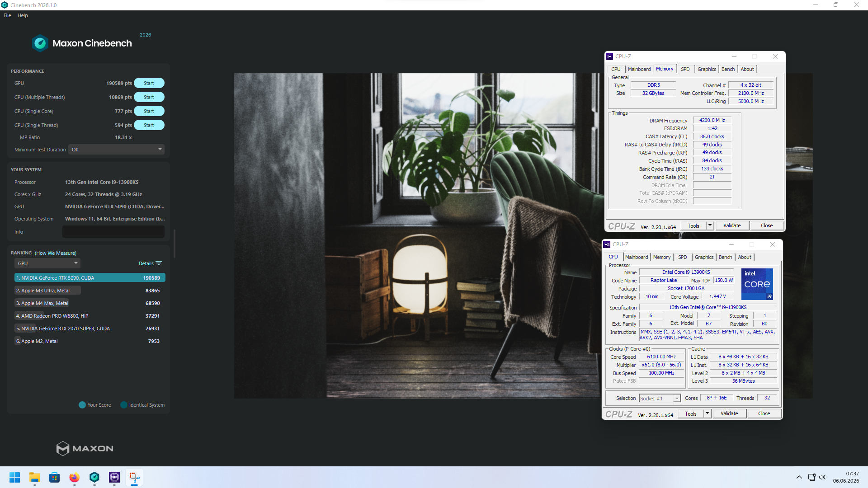The height and width of the screenshot is (488, 868).
Task: Click the Info text field
Action: (113, 232)
